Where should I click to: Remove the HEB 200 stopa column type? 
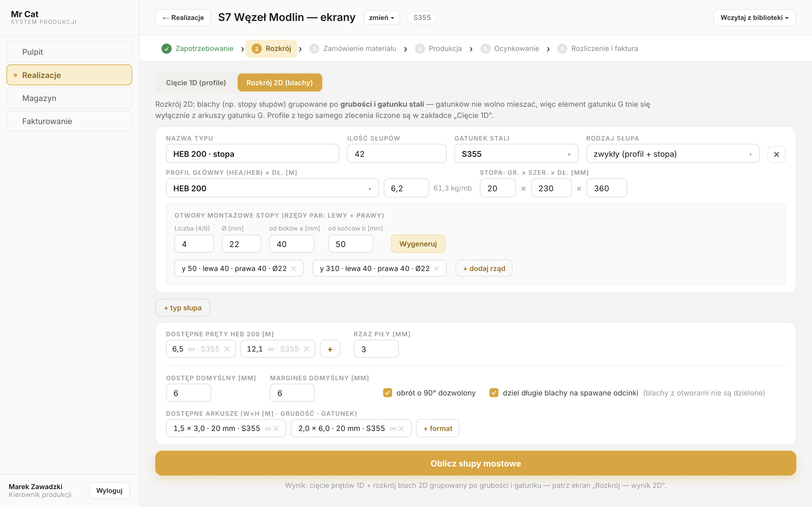click(x=776, y=154)
